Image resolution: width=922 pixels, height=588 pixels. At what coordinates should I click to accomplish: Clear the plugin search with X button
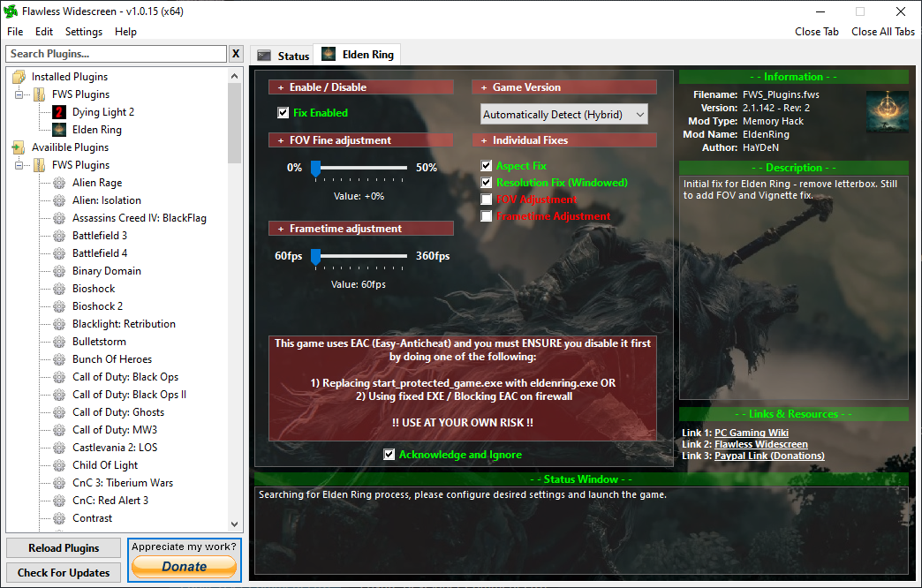[236, 54]
